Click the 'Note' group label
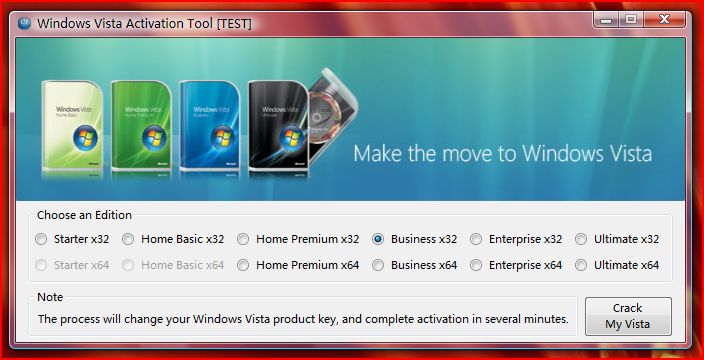 [x=50, y=297]
